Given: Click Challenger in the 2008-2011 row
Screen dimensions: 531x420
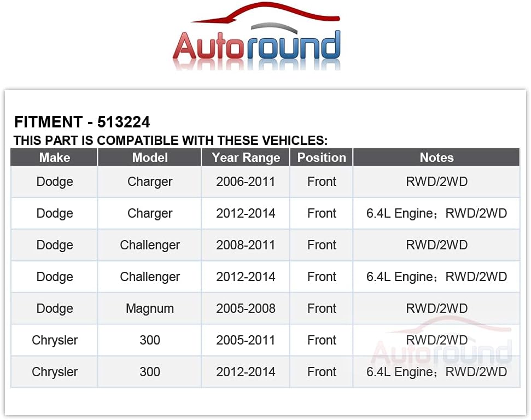Looking at the screenshot, I should tap(150, 245).
